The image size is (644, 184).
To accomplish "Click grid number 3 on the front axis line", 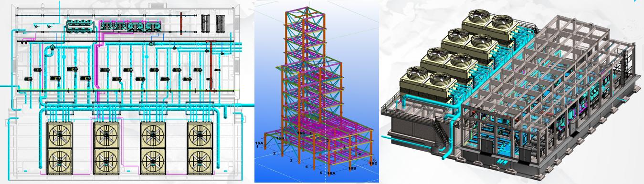I will [291, 161].
